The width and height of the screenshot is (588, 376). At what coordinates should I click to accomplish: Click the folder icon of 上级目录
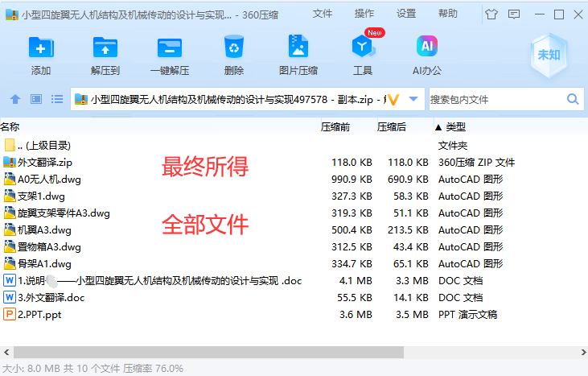[x=10, y=145]
